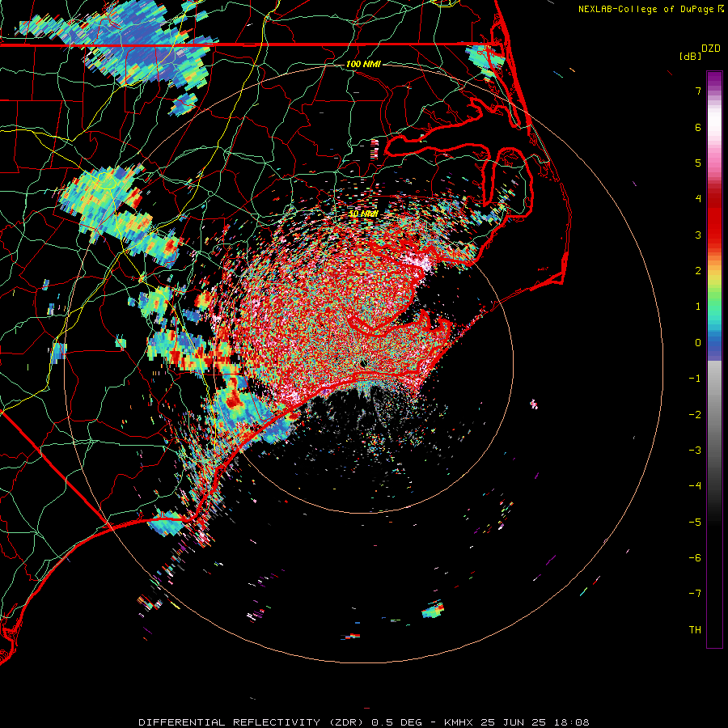Click the 50 NMI range ring label
728x728 pixels.
pos(363,214)
